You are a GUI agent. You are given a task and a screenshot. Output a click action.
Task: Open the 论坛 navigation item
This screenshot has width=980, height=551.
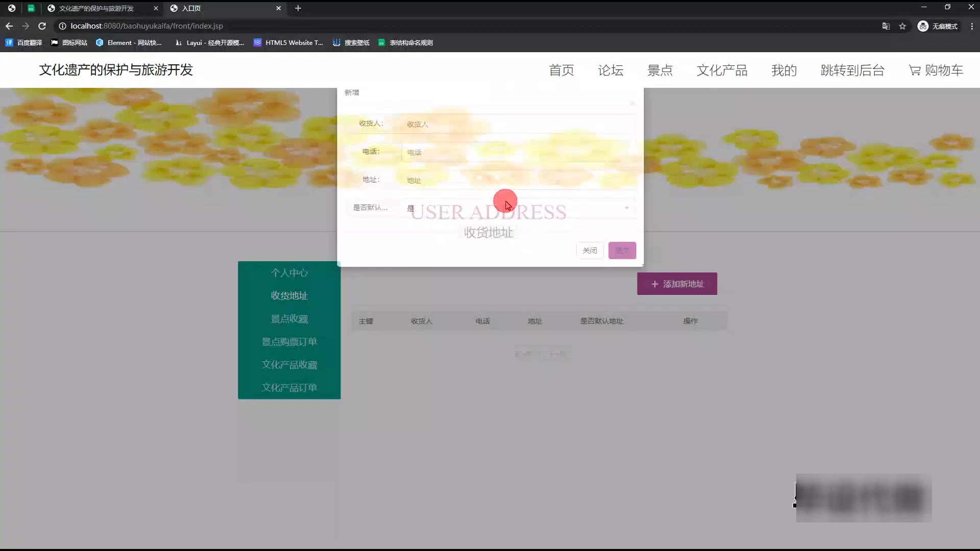click(610, 70)
